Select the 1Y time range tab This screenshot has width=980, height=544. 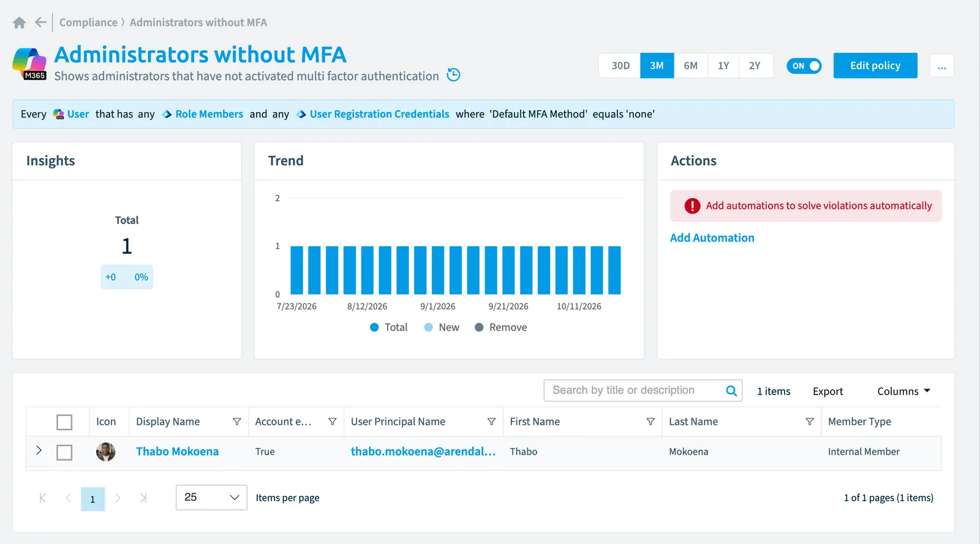(723, 66)
